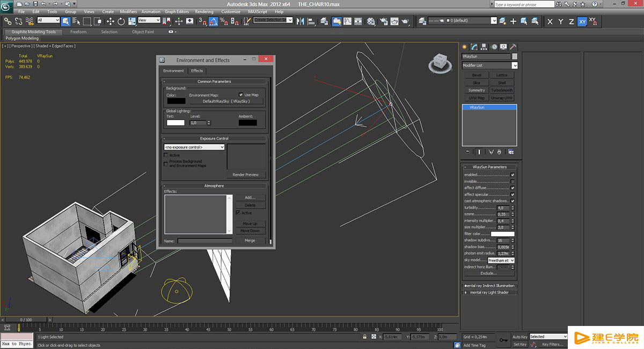Click the Select by Name icon
The width and height of the screenshot is (644, 349).
click(x=75, y=21)
